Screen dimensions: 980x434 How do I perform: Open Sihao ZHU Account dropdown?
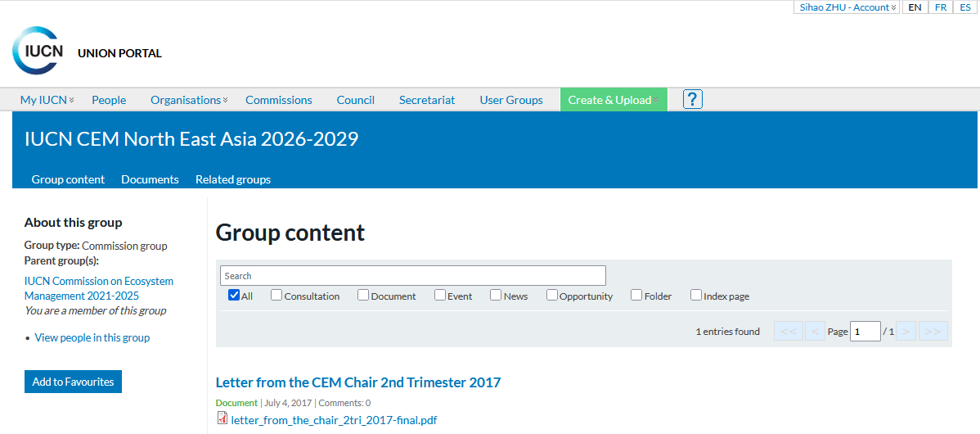846,7
